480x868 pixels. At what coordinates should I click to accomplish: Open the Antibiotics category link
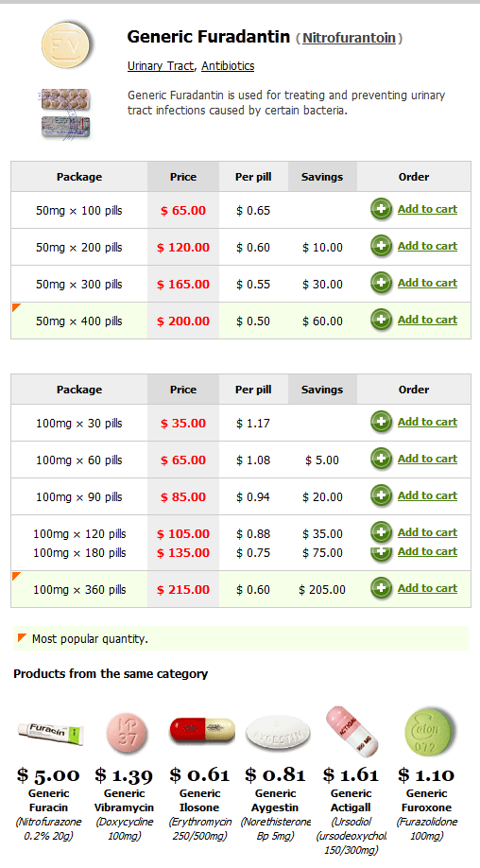[228, 66]
